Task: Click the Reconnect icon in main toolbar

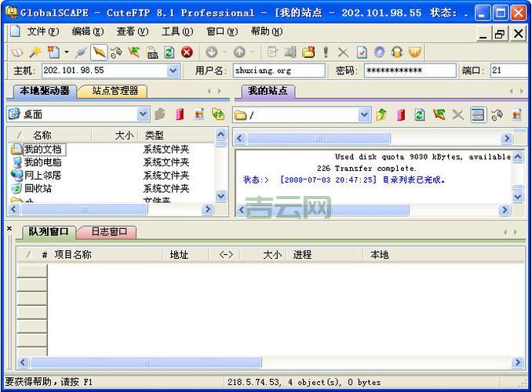Action: 116,53
